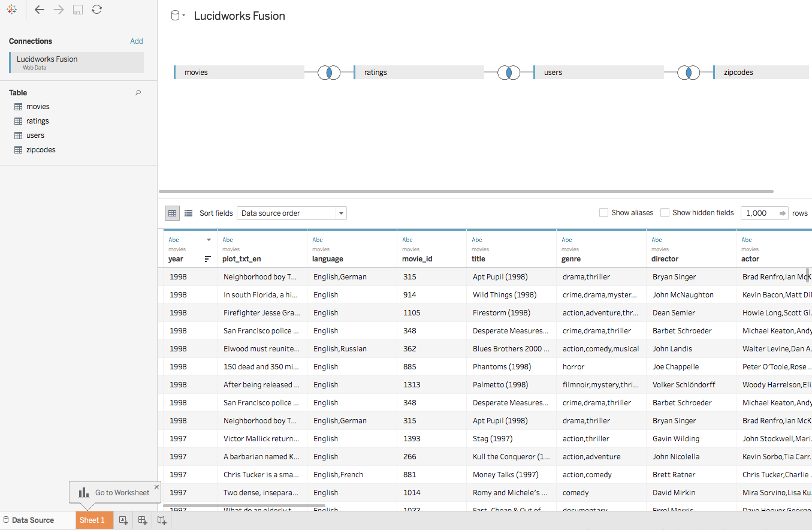Sort by the year column sort icon
This screenshot has height=530, width=812.
point(208,259)
